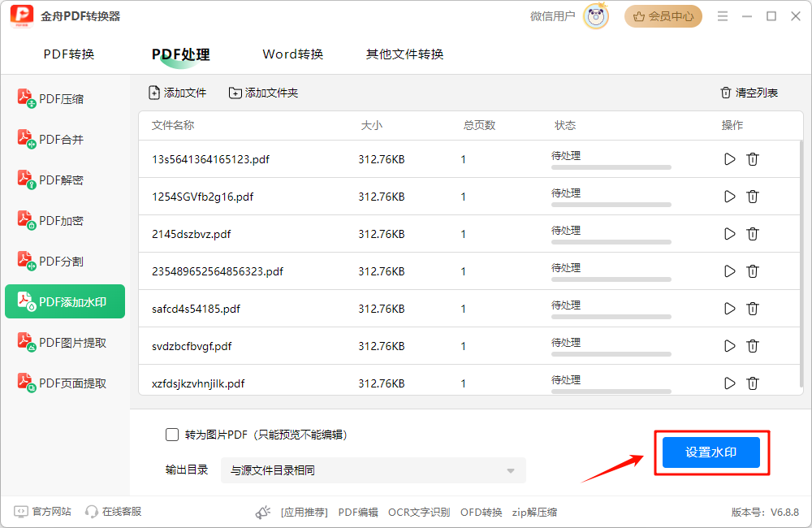Begin processing svdzbcfbvgf.pdf with play icon

tap(730, 345)
